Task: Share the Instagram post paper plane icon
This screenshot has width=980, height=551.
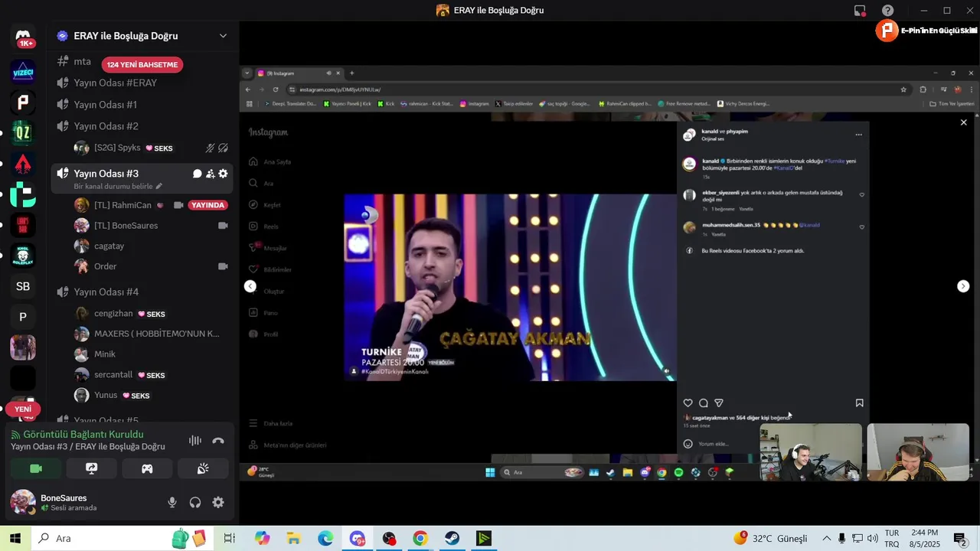Action: [718, 403]
